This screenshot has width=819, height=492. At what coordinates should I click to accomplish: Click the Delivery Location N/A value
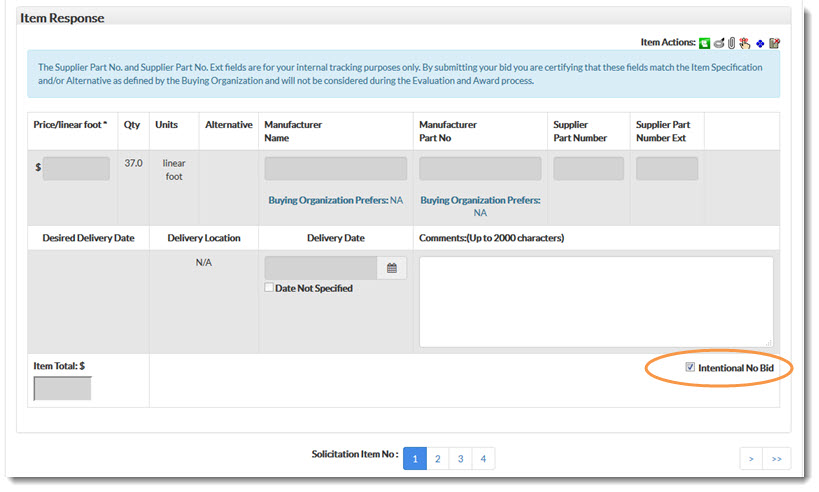tap(204, 262)
